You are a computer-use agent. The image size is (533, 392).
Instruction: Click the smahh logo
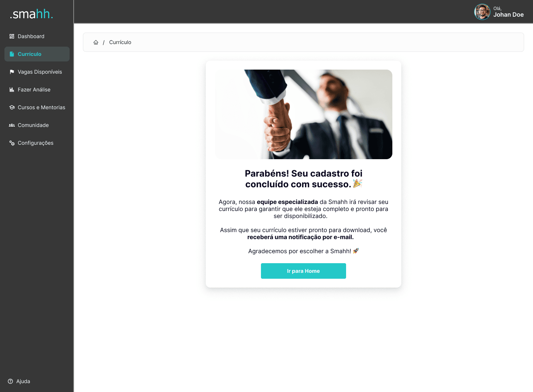pyautogui.click(x=31, y=14)
